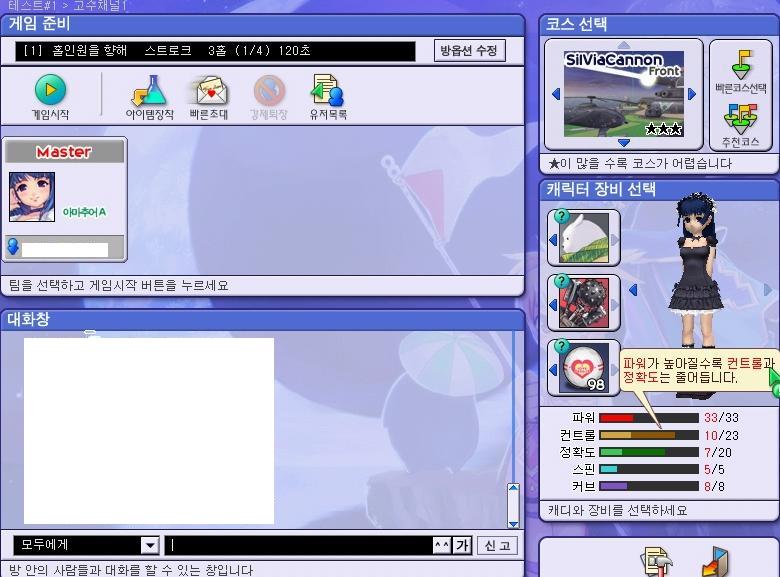Next caddie with right arrow on rabbit slot
Viewport: 780px width, 577px height.
tap(615, 240)
